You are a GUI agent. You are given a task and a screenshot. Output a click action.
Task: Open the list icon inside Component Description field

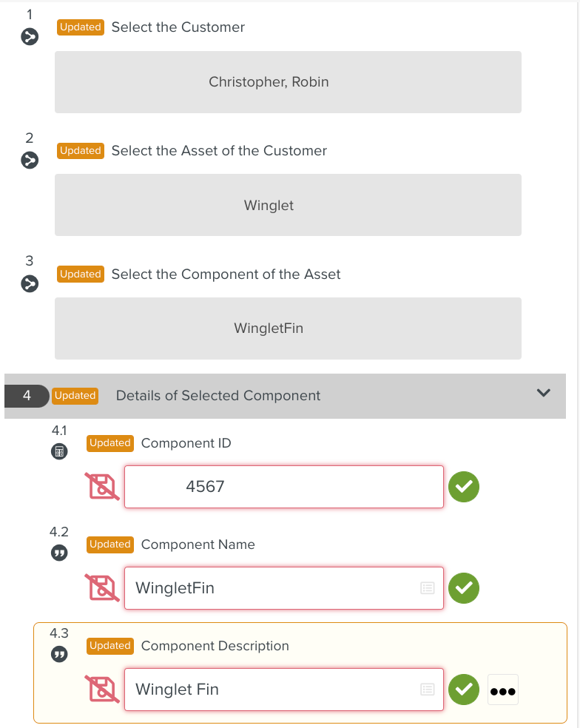click(x=428, y=690)
